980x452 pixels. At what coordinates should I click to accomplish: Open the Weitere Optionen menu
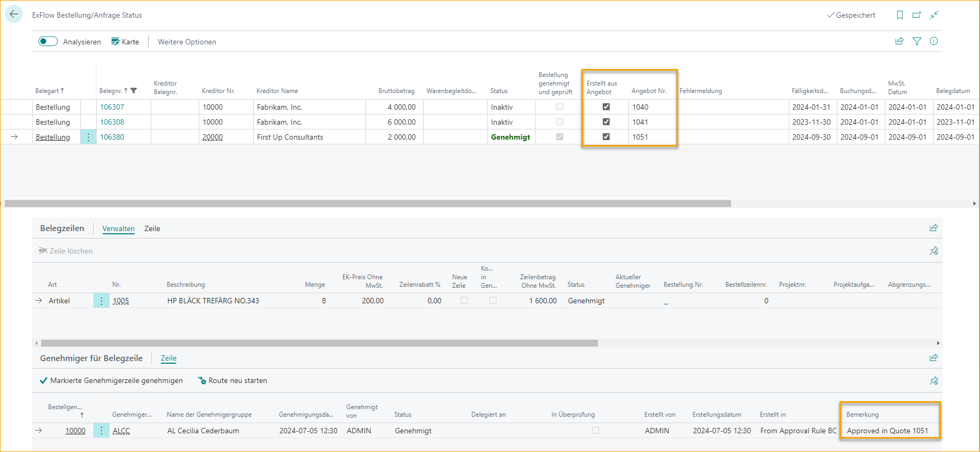(186, 42)
